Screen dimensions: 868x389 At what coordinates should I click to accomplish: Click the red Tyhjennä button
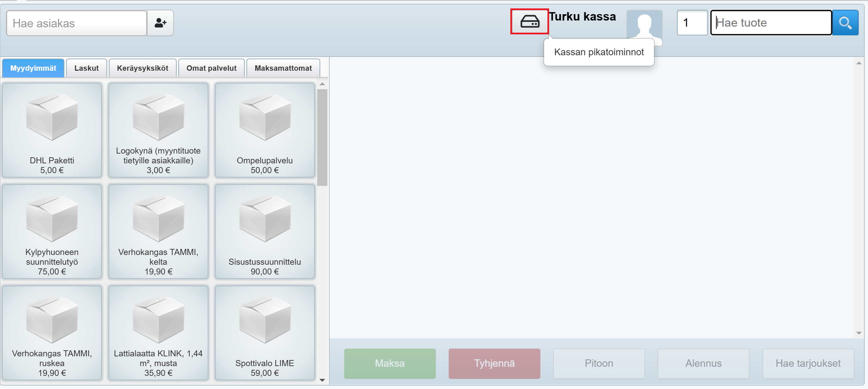(494, 363)
